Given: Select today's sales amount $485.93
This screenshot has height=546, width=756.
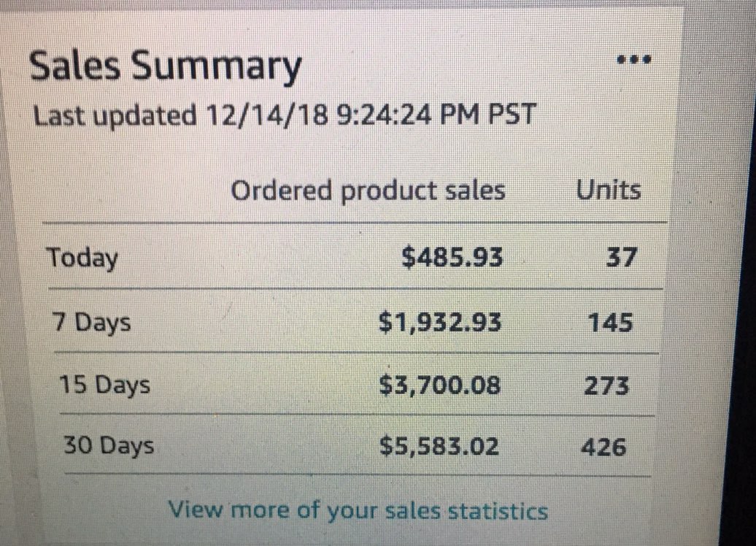Looking at the screenshot, I should pos(453,257).
